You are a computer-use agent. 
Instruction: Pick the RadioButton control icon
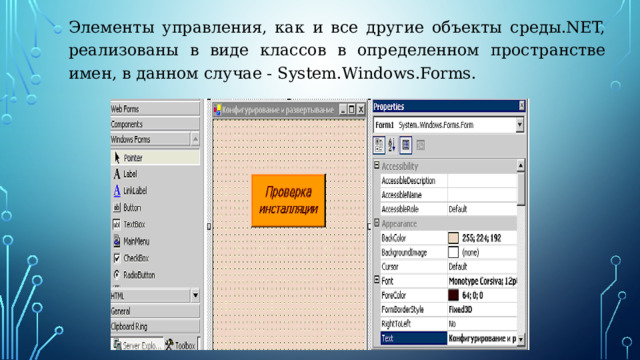coord(117,275)
